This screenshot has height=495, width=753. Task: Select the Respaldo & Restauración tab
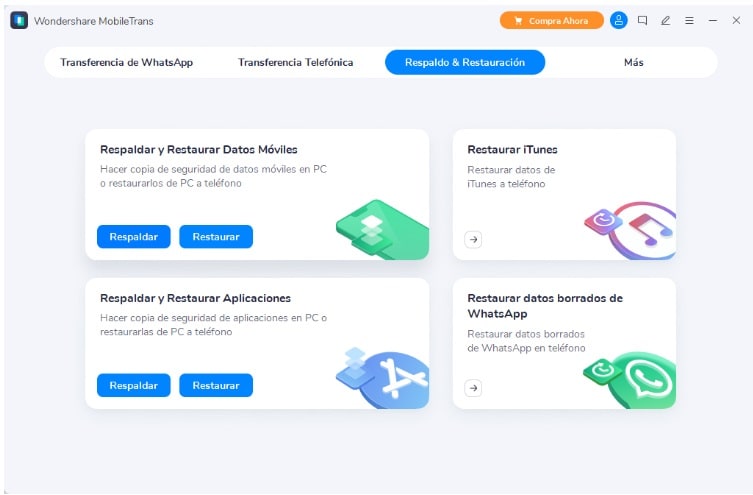tap(465, 62)
